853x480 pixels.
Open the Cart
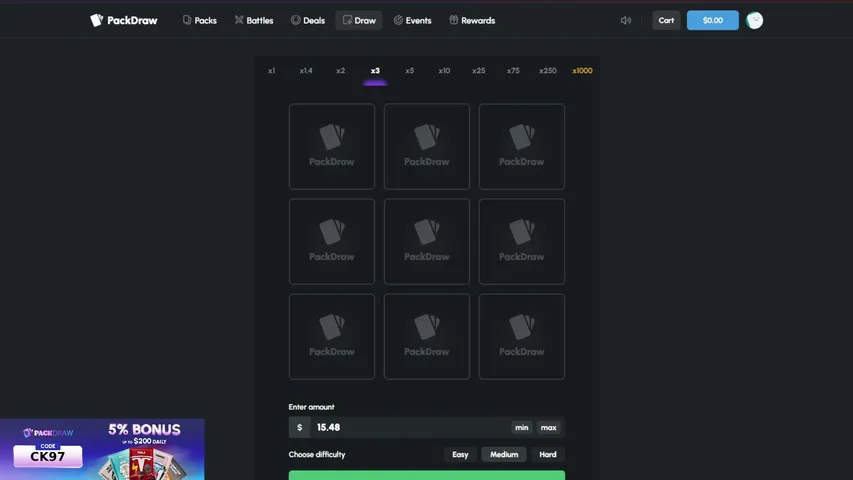point(666,20)
